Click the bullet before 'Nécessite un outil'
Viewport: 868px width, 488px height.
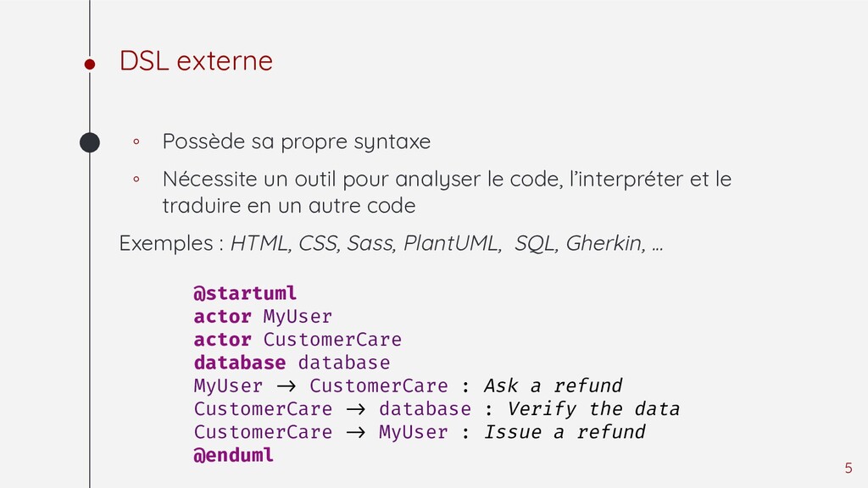coord(136,180)
